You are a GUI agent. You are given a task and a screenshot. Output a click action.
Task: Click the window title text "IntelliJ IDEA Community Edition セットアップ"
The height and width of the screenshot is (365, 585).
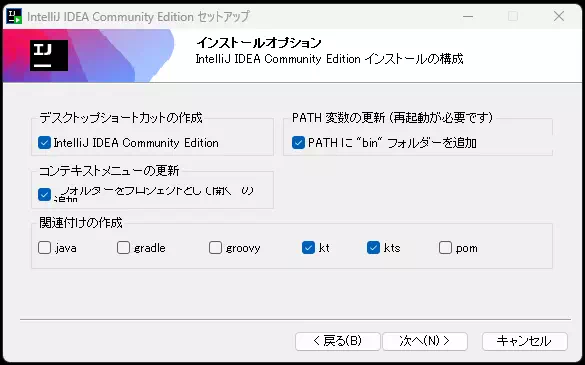pos(138,17)
